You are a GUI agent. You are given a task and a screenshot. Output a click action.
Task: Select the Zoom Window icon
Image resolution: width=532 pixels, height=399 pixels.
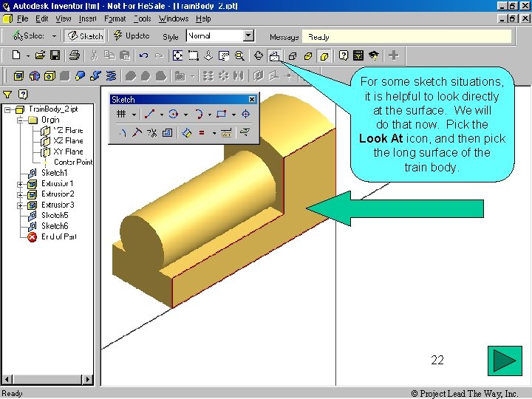[x=194, y=55]
